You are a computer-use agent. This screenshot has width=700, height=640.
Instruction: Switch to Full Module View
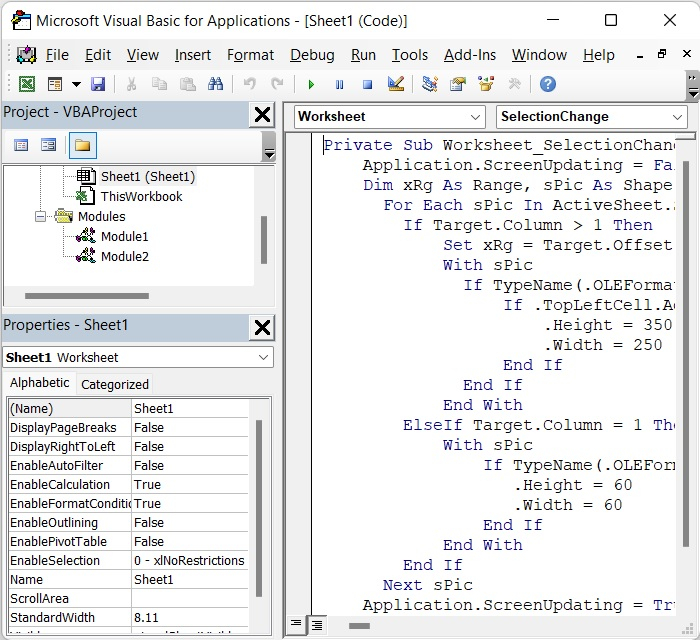(316, 625)
